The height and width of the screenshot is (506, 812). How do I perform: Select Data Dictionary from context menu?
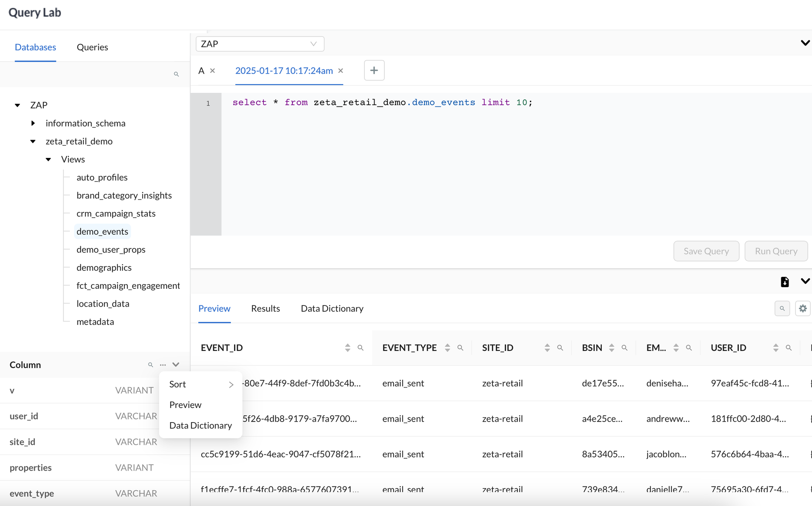tap(200, 425)
